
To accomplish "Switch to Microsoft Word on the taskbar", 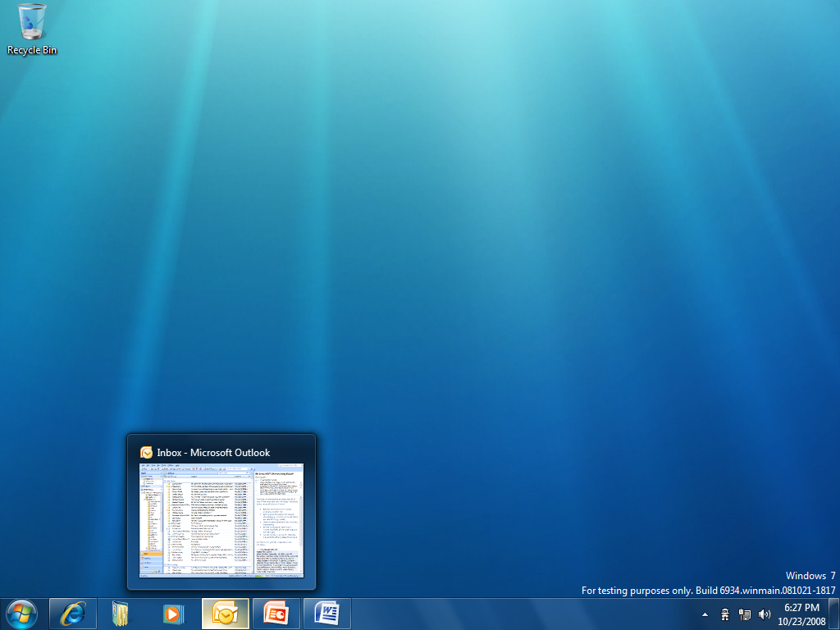I will (x=327, y=613).
